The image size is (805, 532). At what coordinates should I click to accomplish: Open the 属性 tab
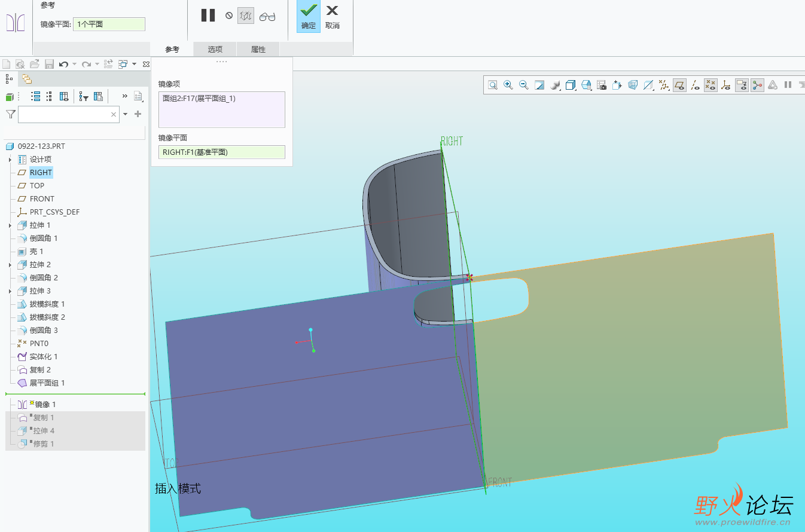click(258, 50)
